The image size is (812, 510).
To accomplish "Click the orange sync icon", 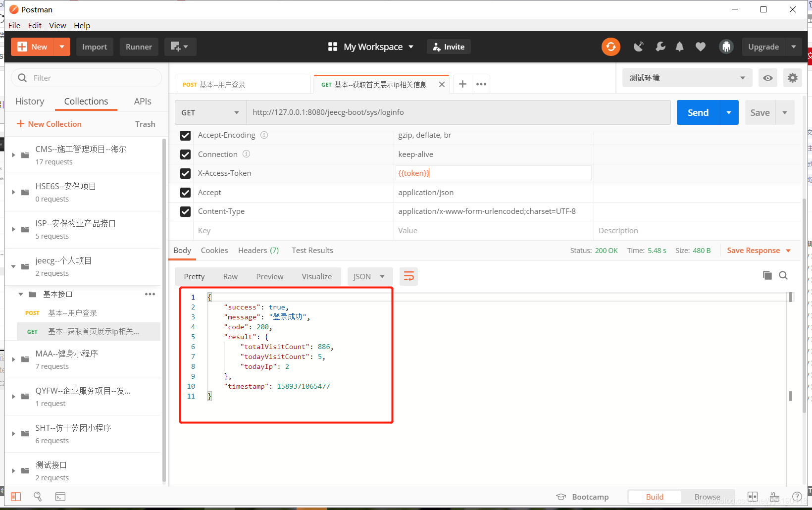I will [x=610, y=47].
